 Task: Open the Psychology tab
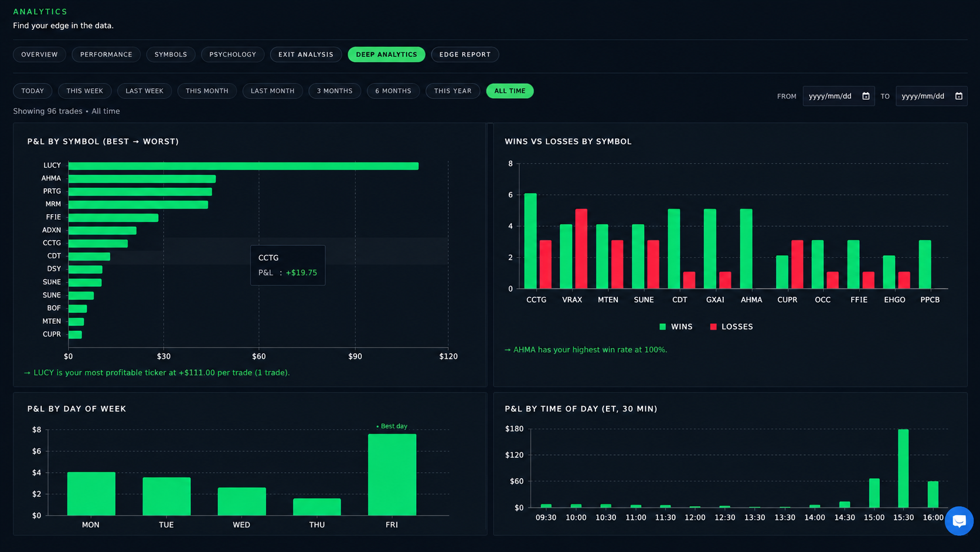[233, 55]
